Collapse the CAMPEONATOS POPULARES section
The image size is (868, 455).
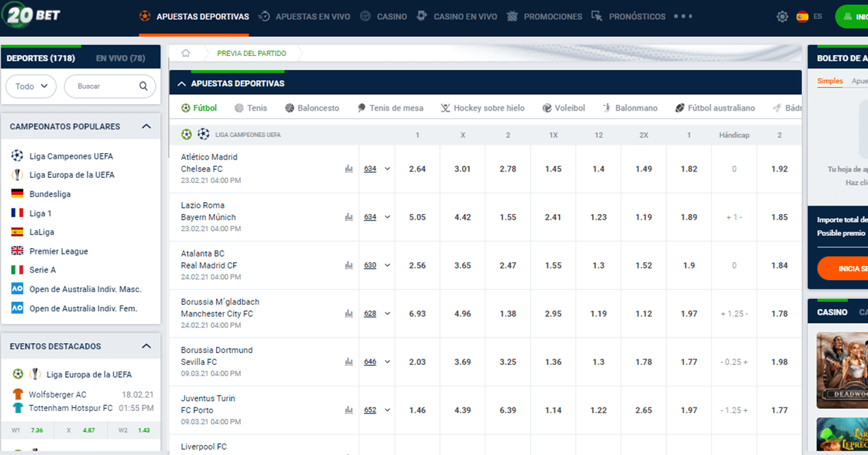[x=146, y=126]
